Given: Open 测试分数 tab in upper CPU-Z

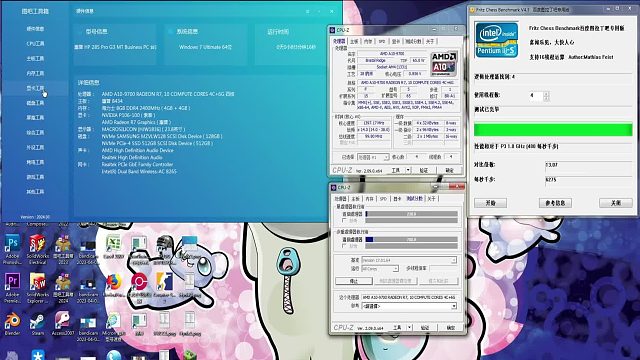Looking at the screenshot, I should pyautogui.click(x=413, y=42).
